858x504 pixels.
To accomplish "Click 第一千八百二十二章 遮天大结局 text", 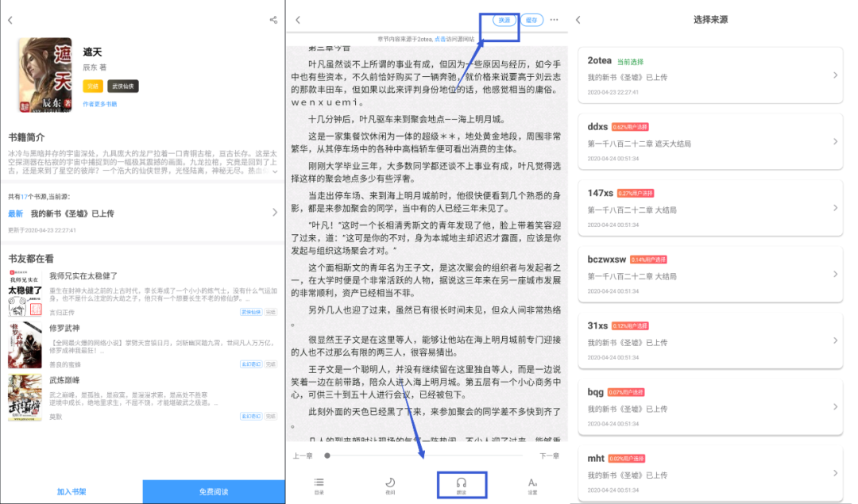I will (639, 144).
